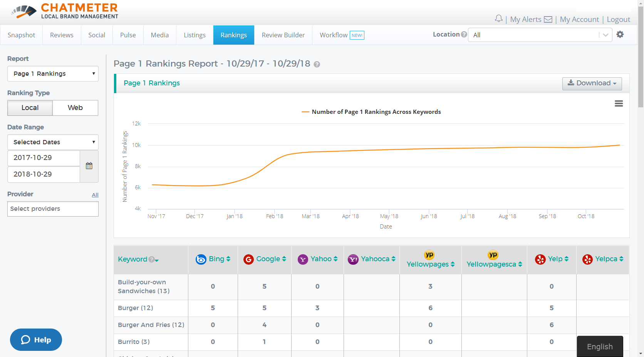
Task: Click the Chatmeter logo
Action: (64, 10)
